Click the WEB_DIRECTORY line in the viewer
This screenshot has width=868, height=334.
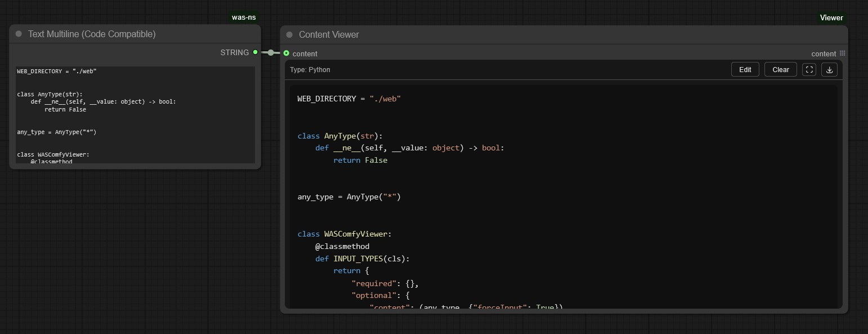pos(349,99)
